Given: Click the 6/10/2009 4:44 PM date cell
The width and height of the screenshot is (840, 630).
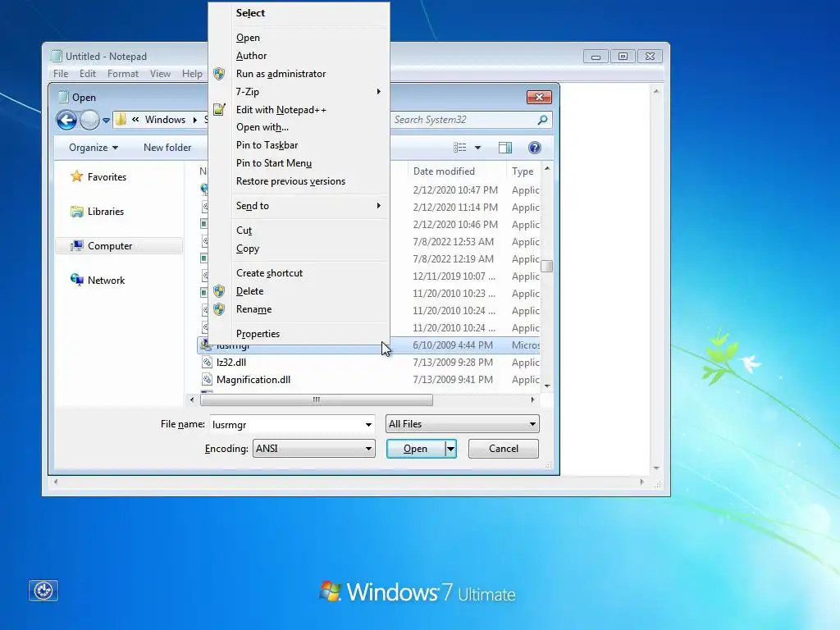Looking at the screenshot, I should [x=453, y=345].
